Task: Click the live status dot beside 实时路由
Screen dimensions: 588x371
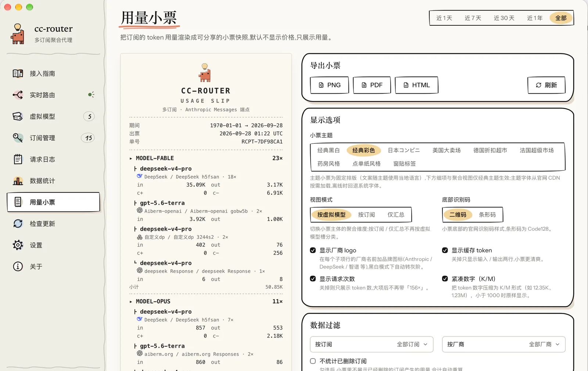Action: [x=91, y=95]
